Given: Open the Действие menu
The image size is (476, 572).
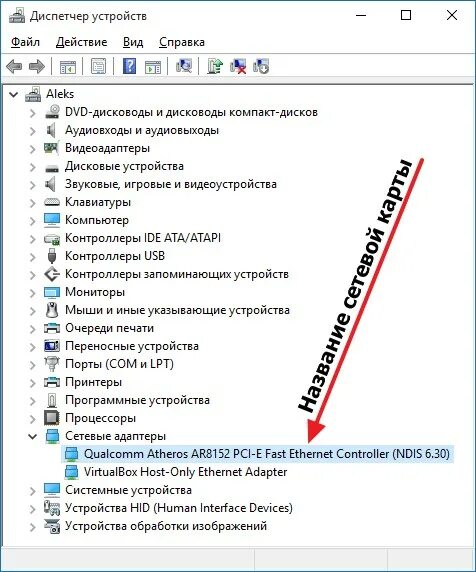Looking at the screenshot, I should pos(81,42).
